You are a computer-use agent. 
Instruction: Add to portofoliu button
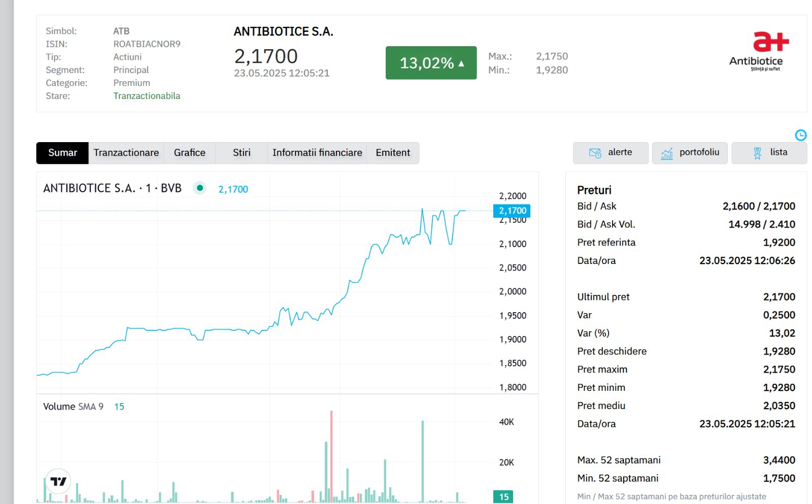click(690, 153)
